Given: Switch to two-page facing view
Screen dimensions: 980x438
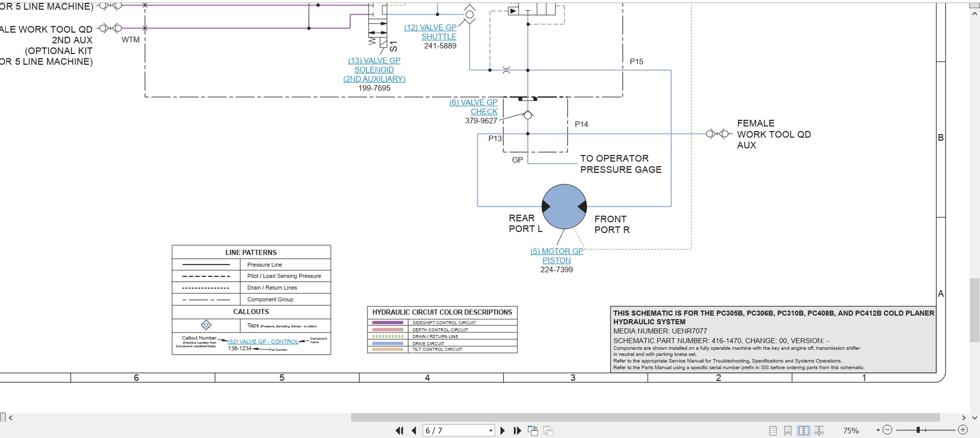Looking at the screenshot, I should (804, 431).
